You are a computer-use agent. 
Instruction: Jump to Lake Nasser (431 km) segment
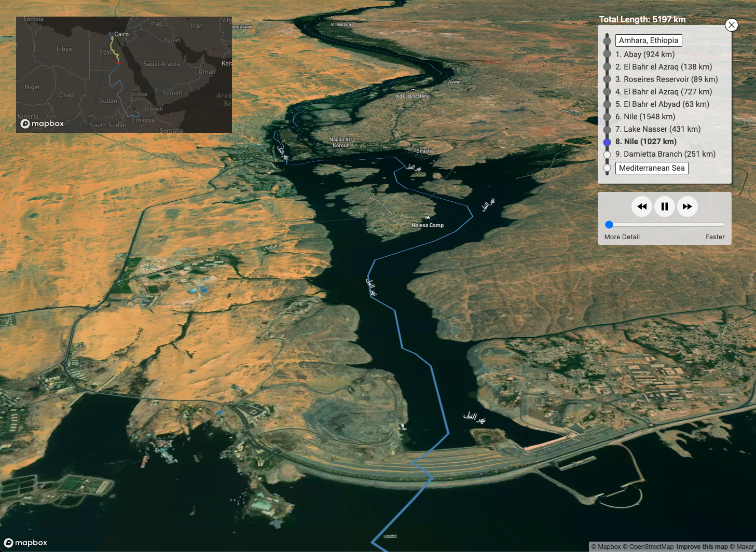click(657, 129)
